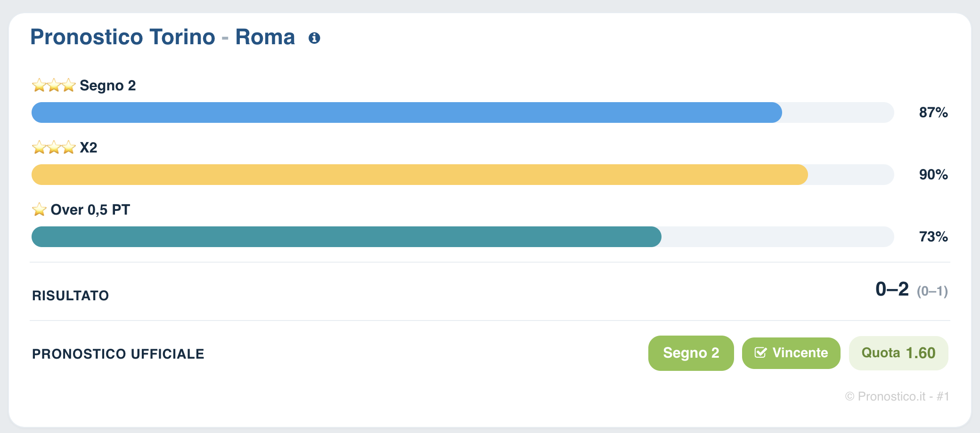The width and height of the screenshot is (980, 433).
Task: Click the Vincente button
Action: 791,353
